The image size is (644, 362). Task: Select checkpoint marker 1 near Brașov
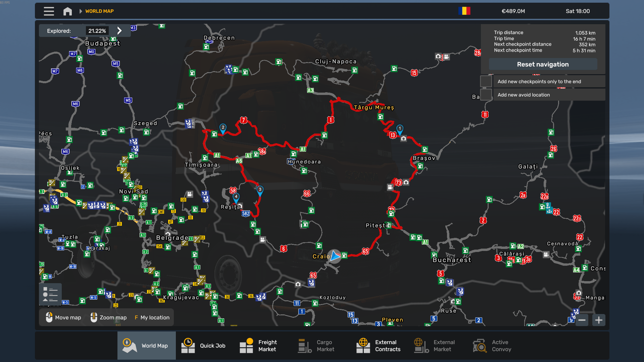pos(400,129)
